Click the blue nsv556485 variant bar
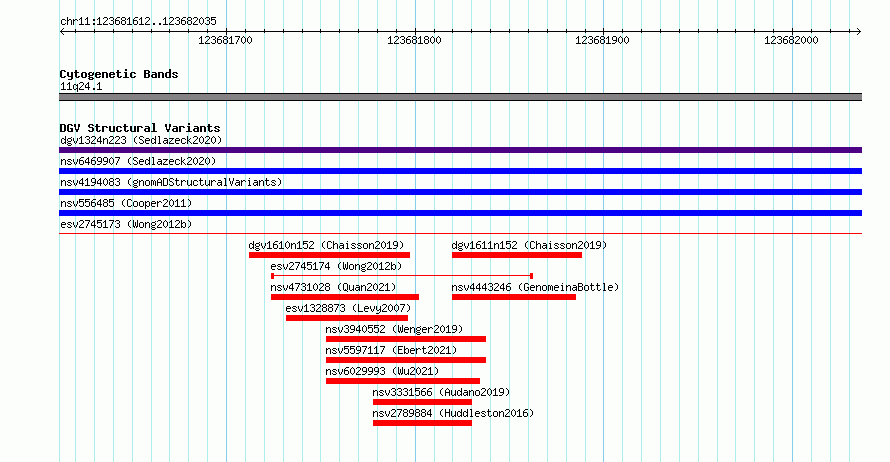The image size is (890, 462). pos(460,213)
